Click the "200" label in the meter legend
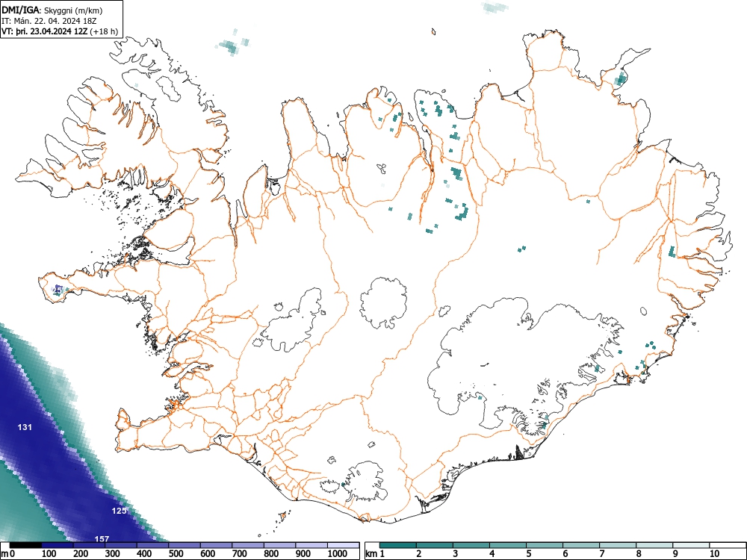 pos(81,553)
